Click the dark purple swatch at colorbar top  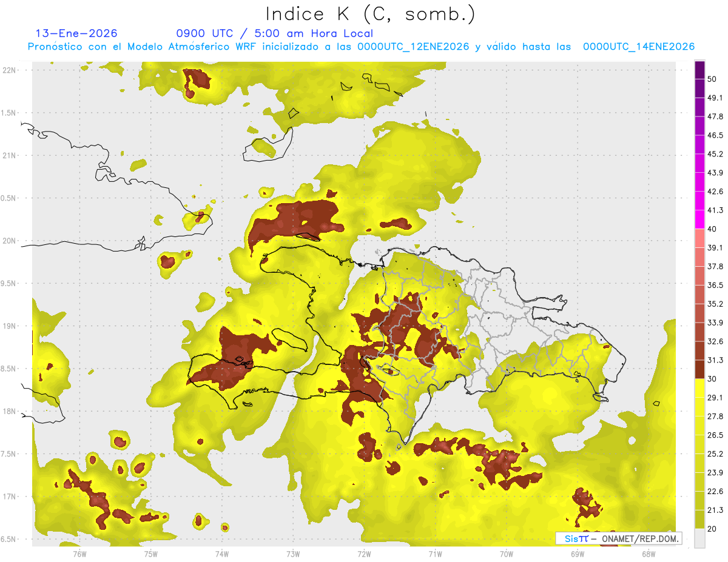699,70
